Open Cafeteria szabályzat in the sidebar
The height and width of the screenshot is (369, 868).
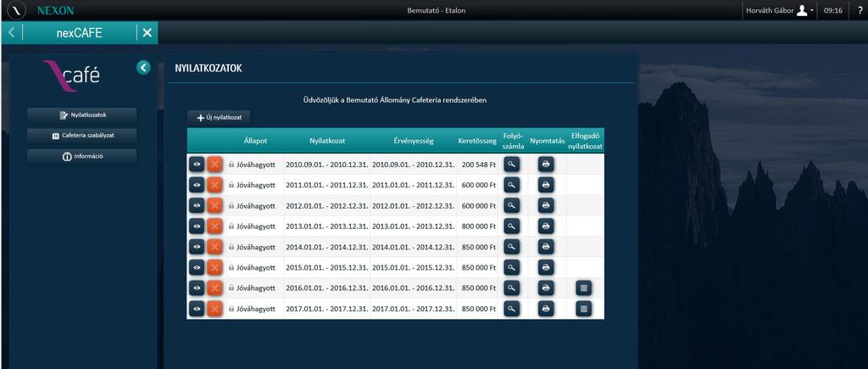pyautogui.click(x=82, y=136)
